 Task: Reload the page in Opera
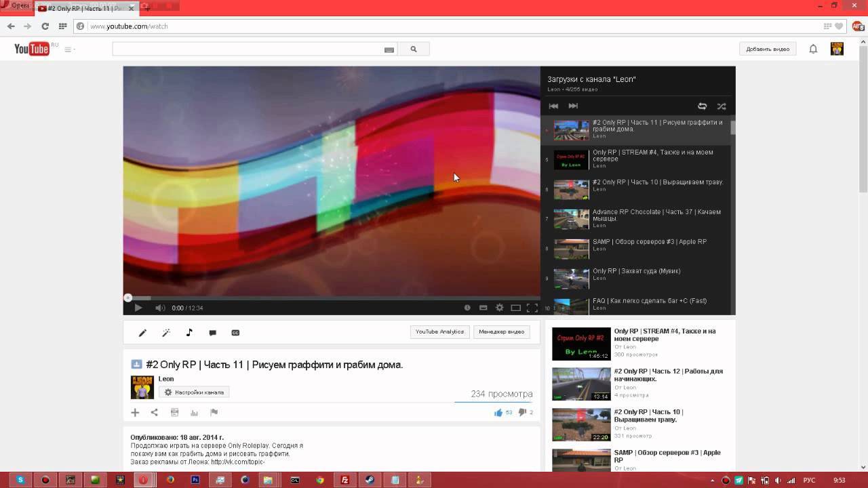(45, 26)
